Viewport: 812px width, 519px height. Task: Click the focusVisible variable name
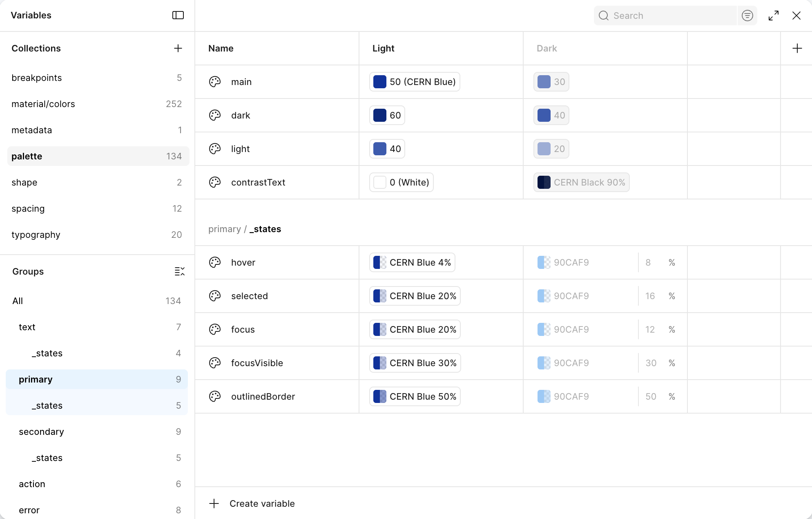point(257,363)
